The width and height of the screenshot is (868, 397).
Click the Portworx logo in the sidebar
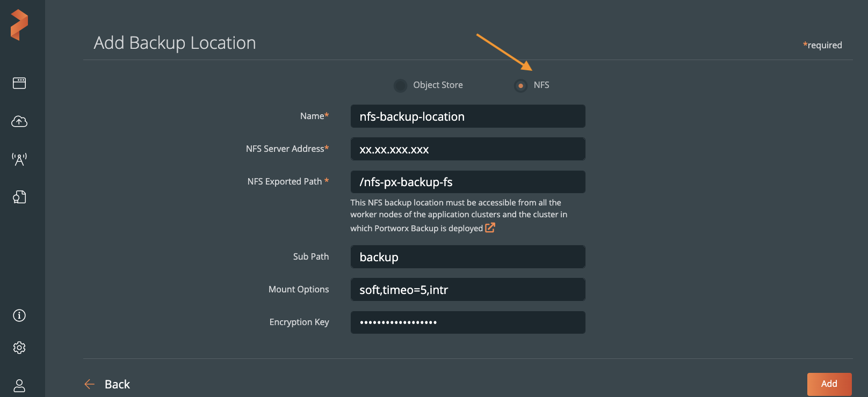click(x=19, y=25)
